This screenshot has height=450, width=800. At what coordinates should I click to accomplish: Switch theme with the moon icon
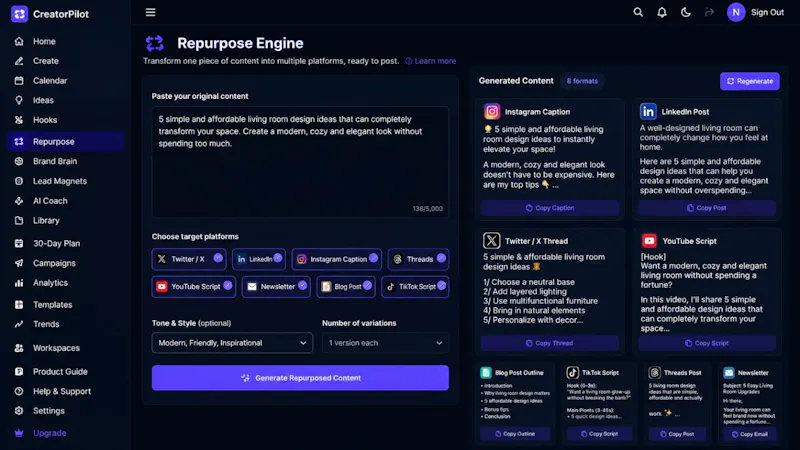[686, 12]
